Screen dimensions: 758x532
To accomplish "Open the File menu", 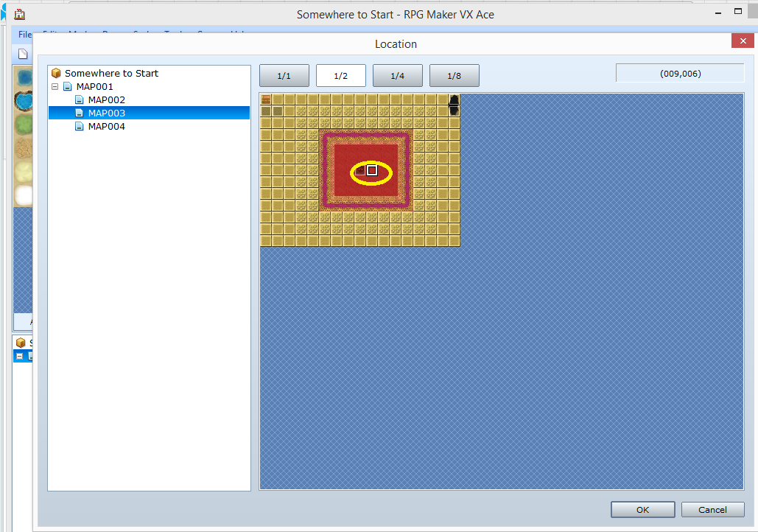I will pos(25,35).
